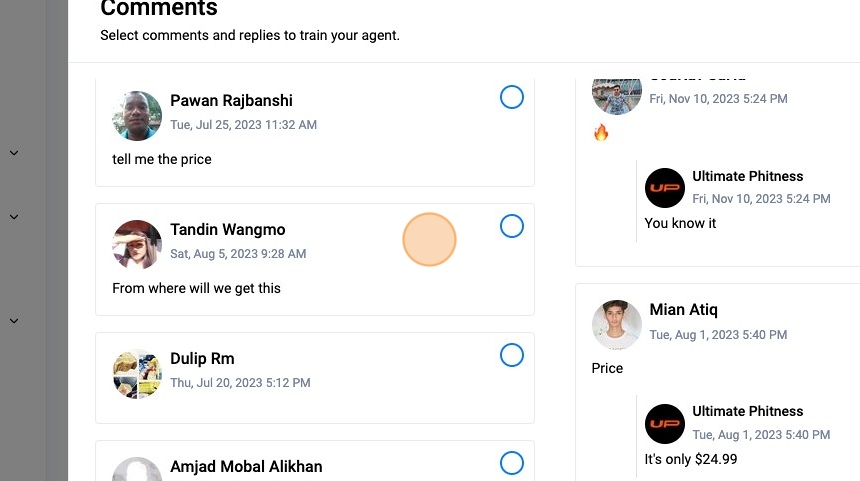The image size is (860, 481).
Task: Select Dulip Rm's comment radio button
Action: [511, 355]
